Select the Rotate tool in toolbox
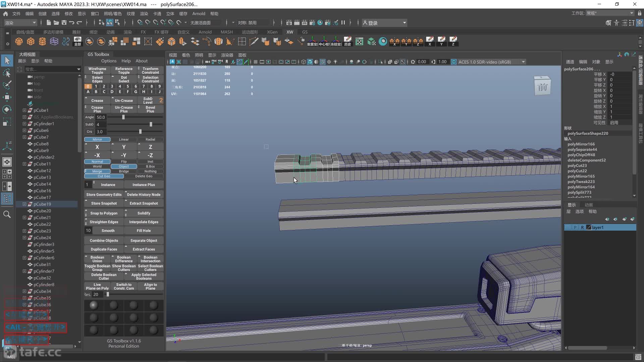 (x=7, y=109)
